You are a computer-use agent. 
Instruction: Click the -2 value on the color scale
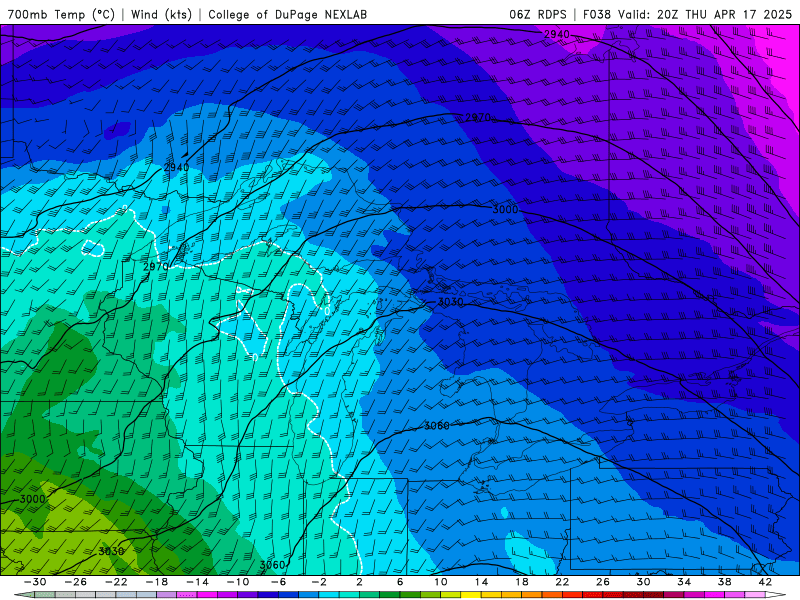(x=319, y=582)
